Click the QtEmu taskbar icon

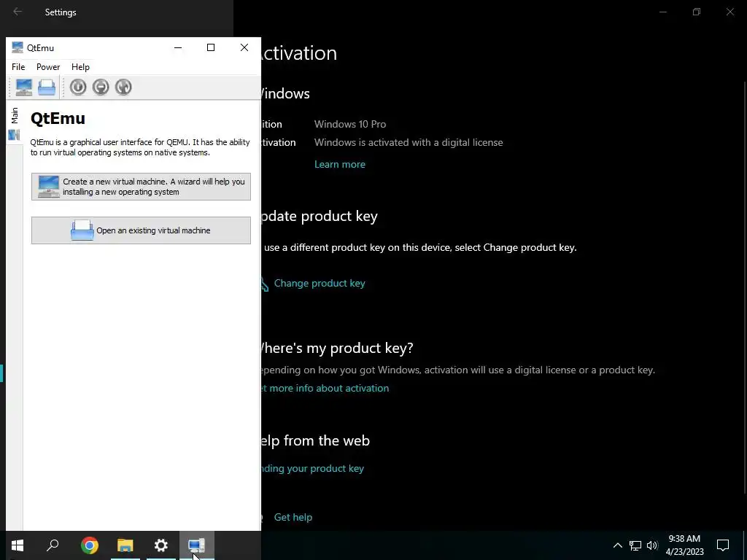(x=197, y=545)
